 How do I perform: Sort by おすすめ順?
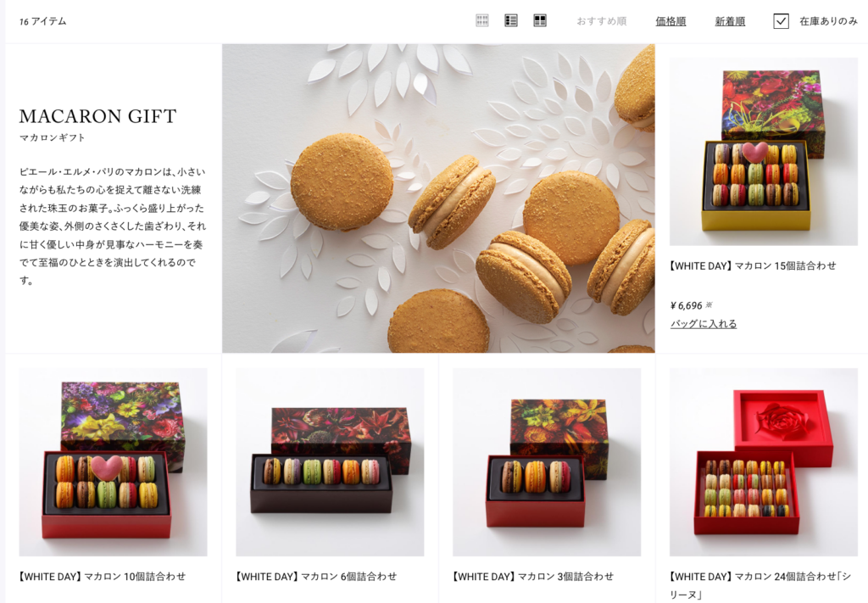[x=601, y=21]
